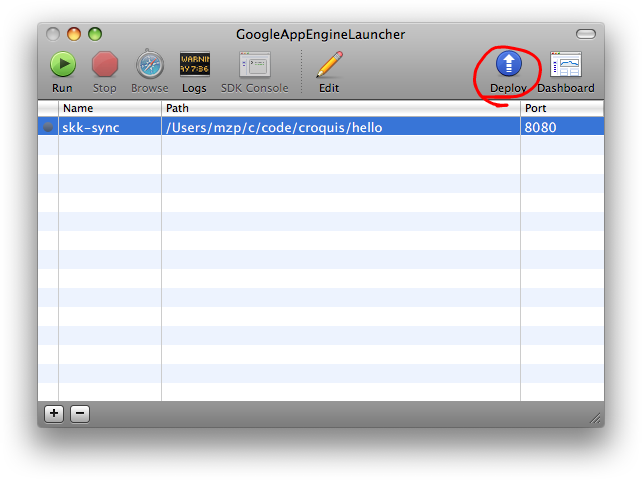Click the Edit pencil icon
The image size is (642, 480).
click(x=330, y=64)
